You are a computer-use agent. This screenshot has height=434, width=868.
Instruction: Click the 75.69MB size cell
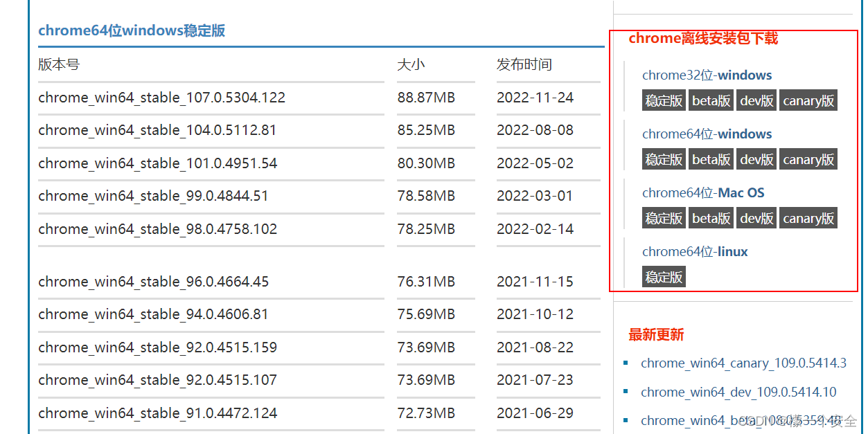pos(426,314)
